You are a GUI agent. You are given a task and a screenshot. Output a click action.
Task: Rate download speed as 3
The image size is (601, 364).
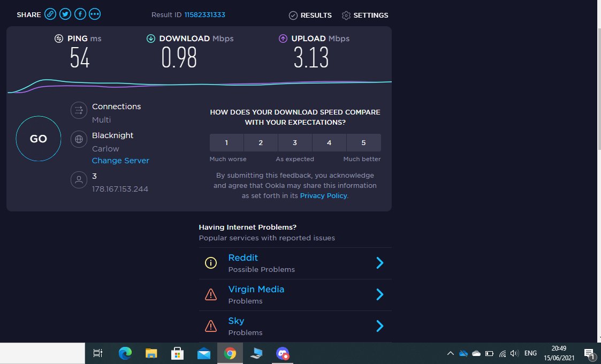295,143
